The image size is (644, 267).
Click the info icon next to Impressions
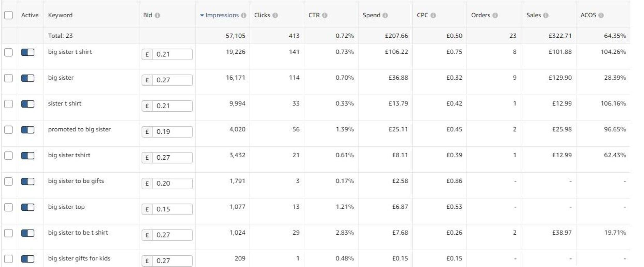pos(243,15)
